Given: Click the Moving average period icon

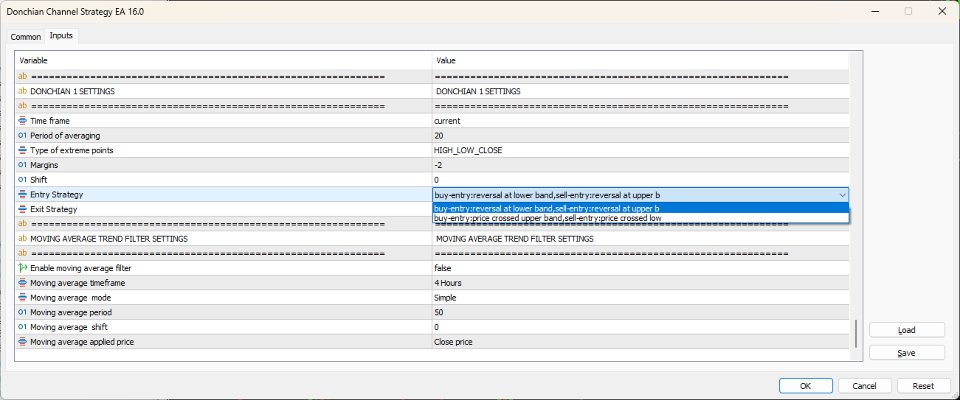Looking at the screenshot, I should coord(23,312).
